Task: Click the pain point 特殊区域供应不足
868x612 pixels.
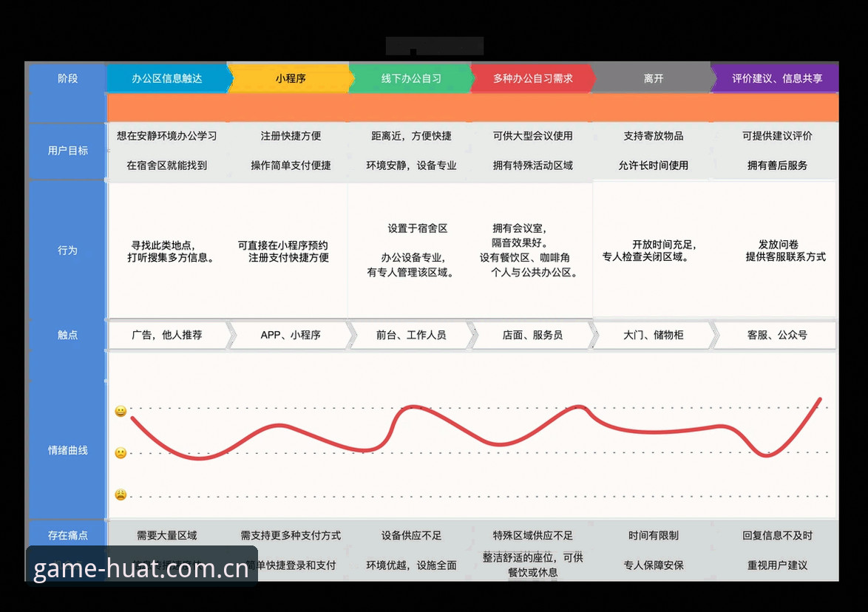Action: [532, 536]
